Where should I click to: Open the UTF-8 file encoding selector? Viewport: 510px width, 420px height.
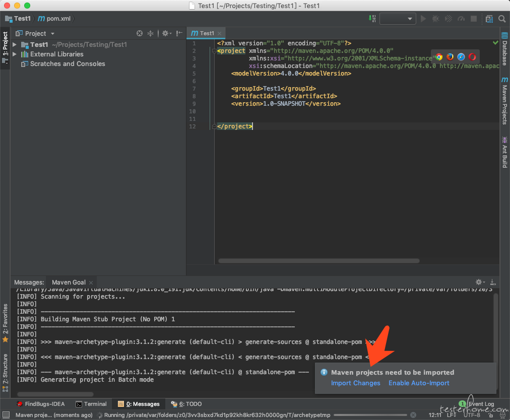pyautogui.click(x=472, y=415)
